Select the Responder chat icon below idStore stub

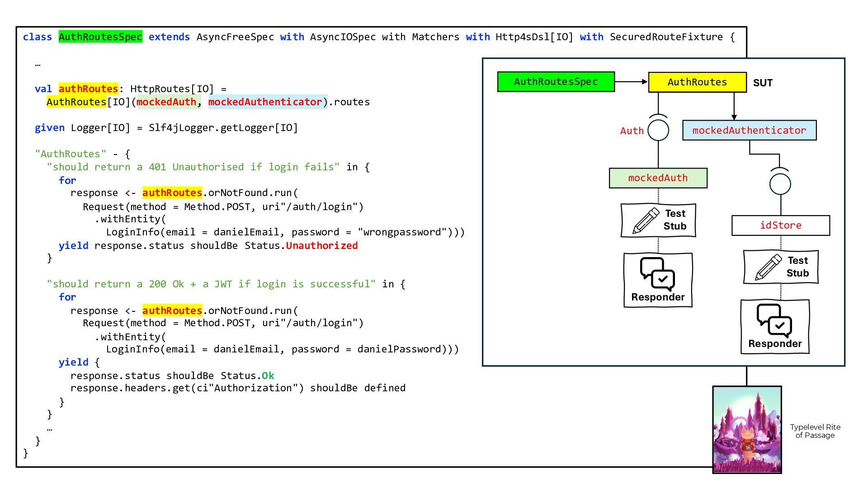(774, 320)
